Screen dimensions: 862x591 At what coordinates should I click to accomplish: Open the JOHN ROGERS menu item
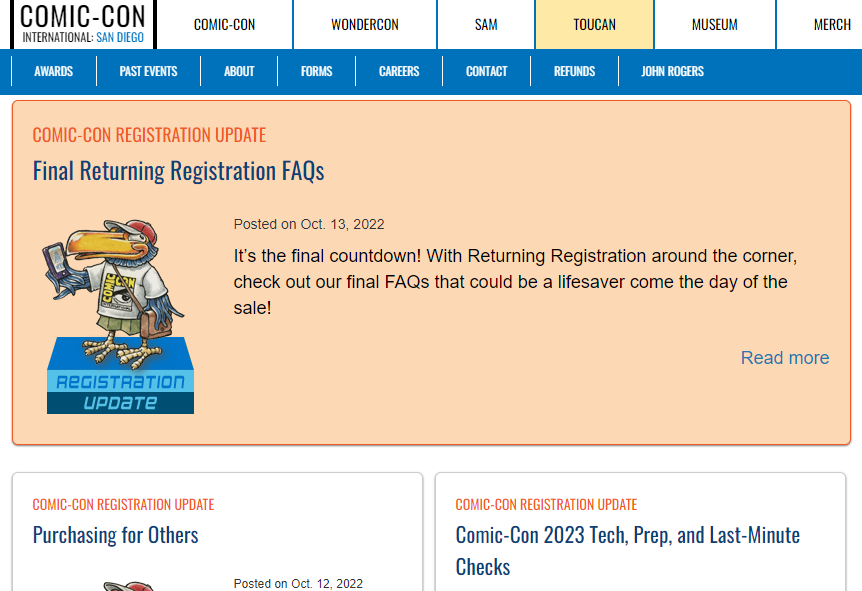click(672, 71)
